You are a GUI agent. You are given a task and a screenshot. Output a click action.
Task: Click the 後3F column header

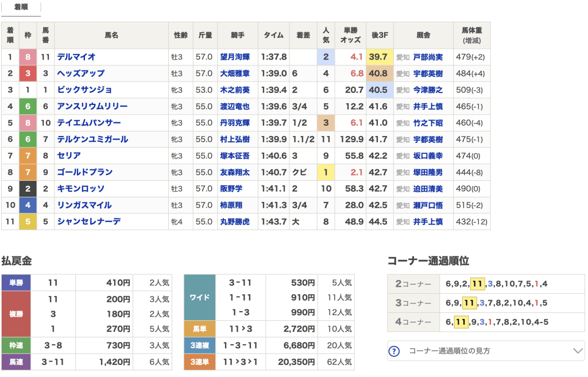click(380, 35)
